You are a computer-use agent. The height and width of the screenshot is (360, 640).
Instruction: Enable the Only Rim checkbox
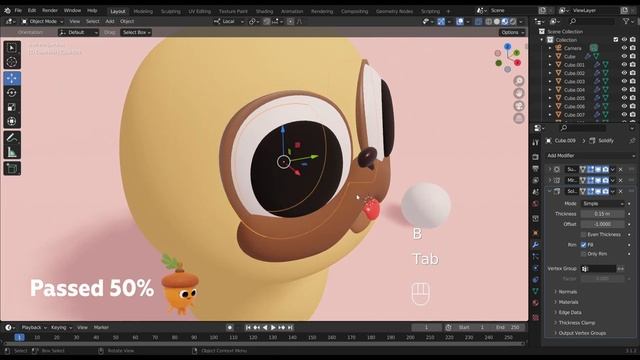coord(583,254)
